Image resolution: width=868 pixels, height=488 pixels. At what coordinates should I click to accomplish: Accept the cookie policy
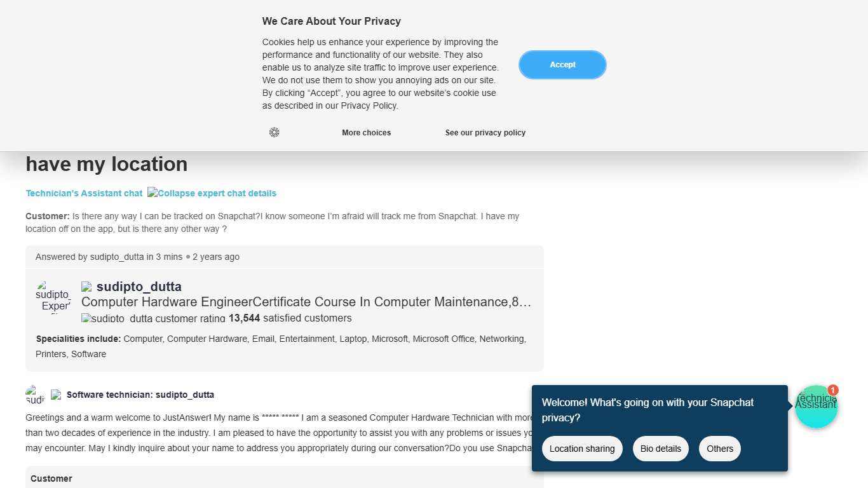click(562, 65)
